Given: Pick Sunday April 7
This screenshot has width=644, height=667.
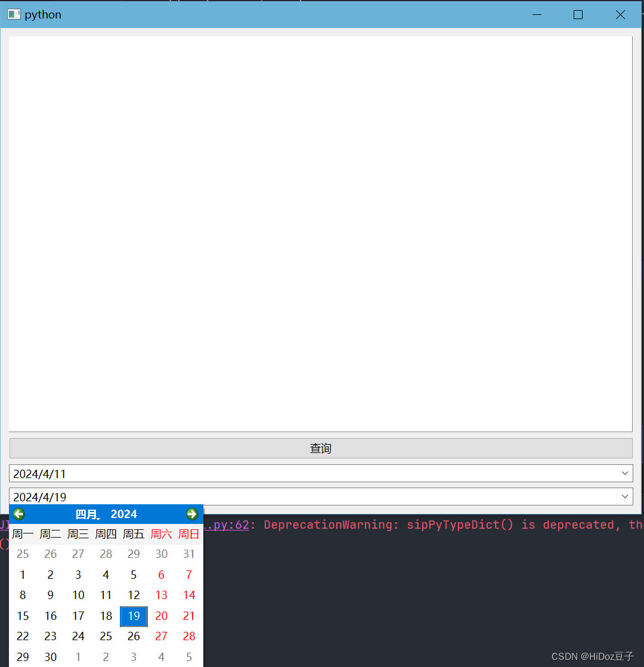Looking at the screenshot, I should point(189,575).
